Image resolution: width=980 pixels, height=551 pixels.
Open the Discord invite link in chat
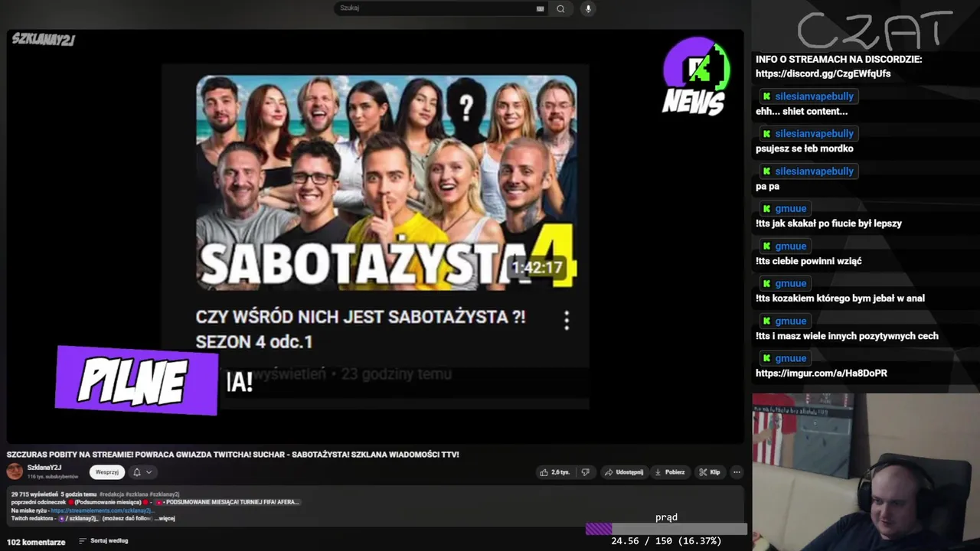pos(823,73)
